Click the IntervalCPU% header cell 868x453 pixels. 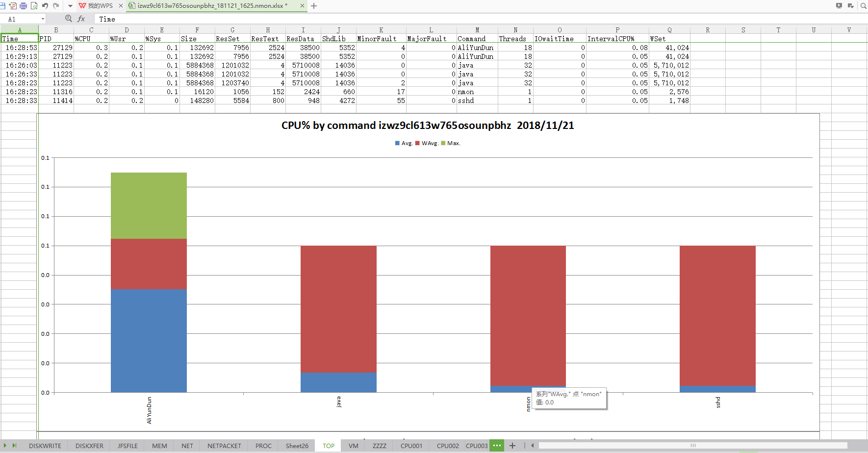coord(617,39)
